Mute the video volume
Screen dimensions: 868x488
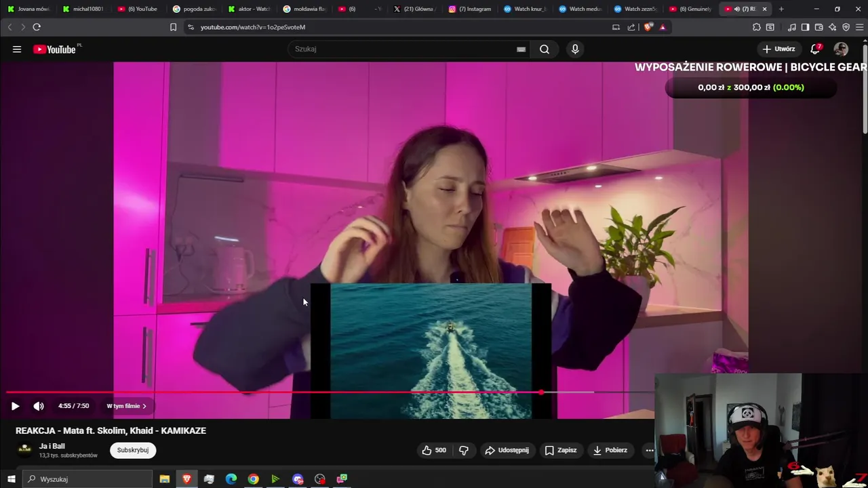click(39, 406)
